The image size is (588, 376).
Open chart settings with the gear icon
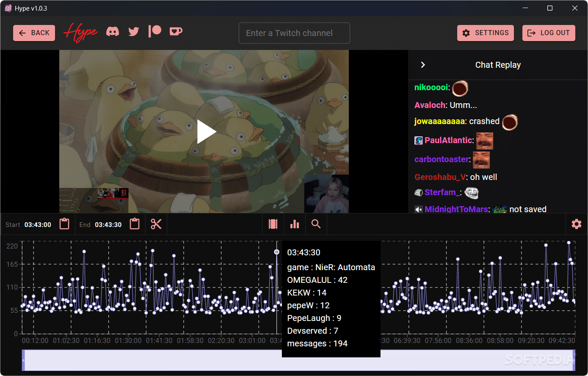tap(577, 224)
